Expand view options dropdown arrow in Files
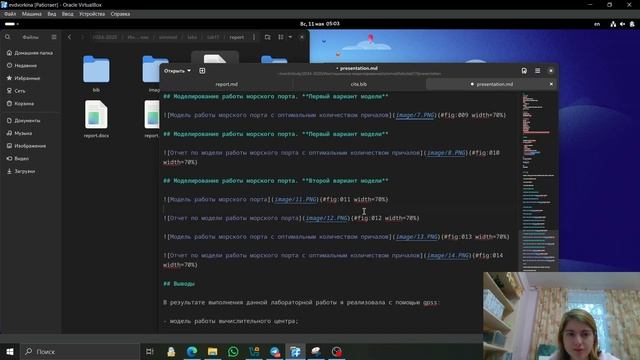This screenshot has height=360, width=640. 290,37
